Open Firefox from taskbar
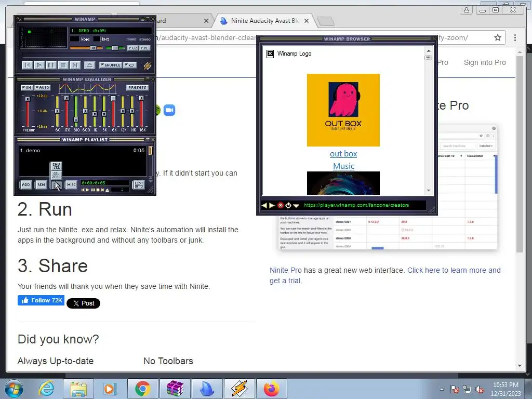The height and width of the screenshot is (399, 532). coord(271,389)
